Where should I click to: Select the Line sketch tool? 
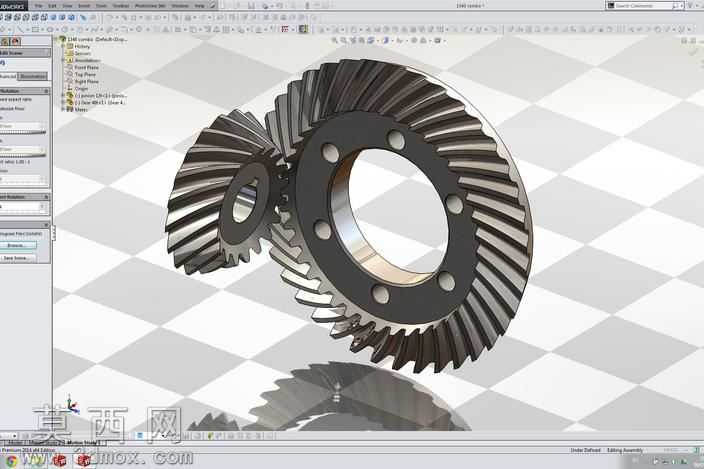click(20, 30)
